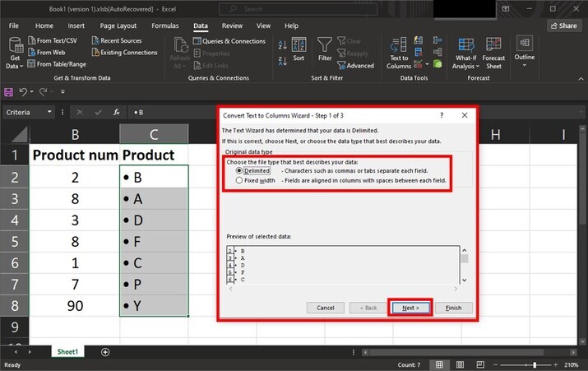The width and height of the screenshot is (588, 371).
Task: Click the Share button
Action: pyautogui.click(x=563, y=26)
